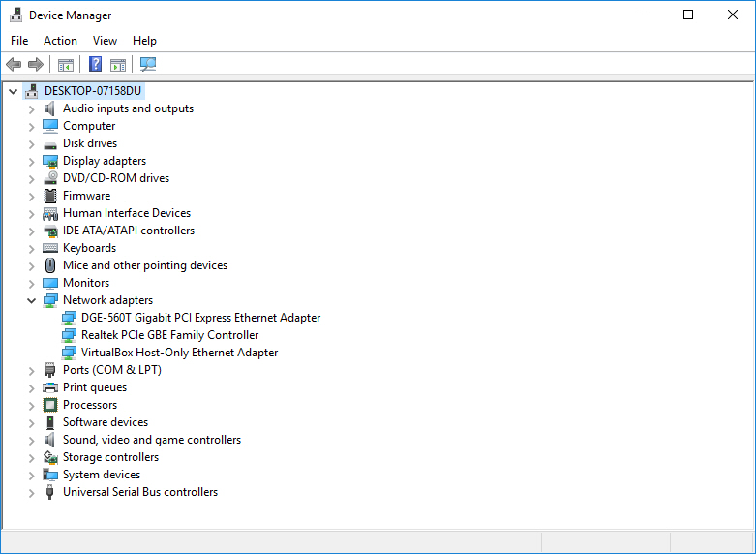Expand the Disk drives category
The image size is (756, 554).
tap(32, 144)
